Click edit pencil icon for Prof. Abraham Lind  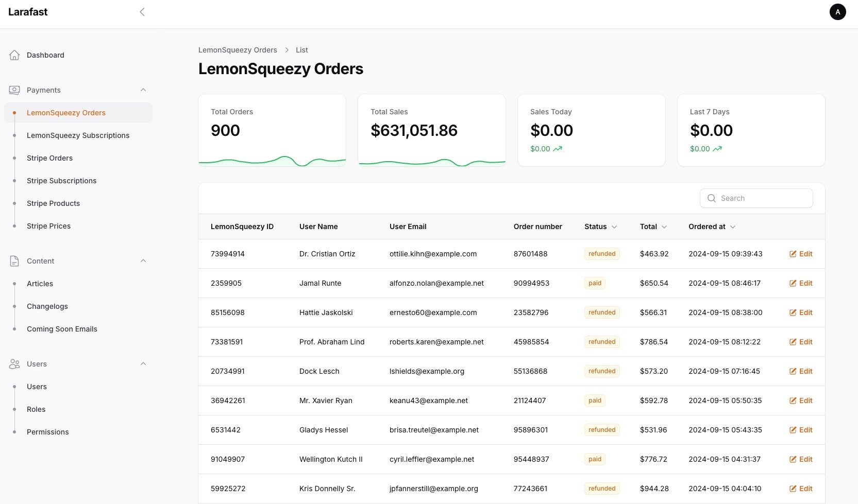793,342
